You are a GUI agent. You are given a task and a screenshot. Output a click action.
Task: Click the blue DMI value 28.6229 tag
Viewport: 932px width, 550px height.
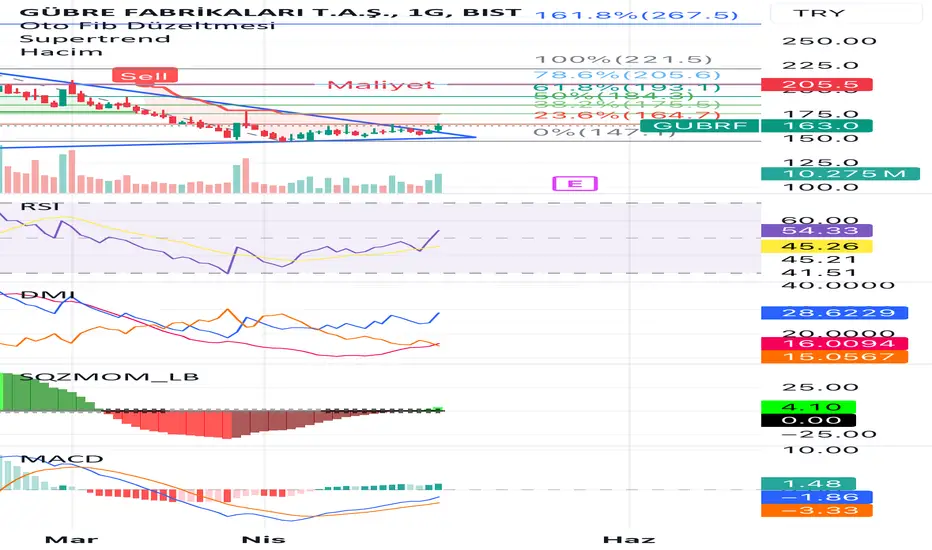[835, 313]
